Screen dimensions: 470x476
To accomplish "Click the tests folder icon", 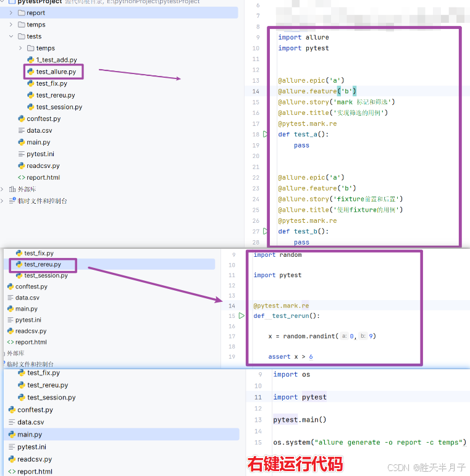I will click(21, 36).
